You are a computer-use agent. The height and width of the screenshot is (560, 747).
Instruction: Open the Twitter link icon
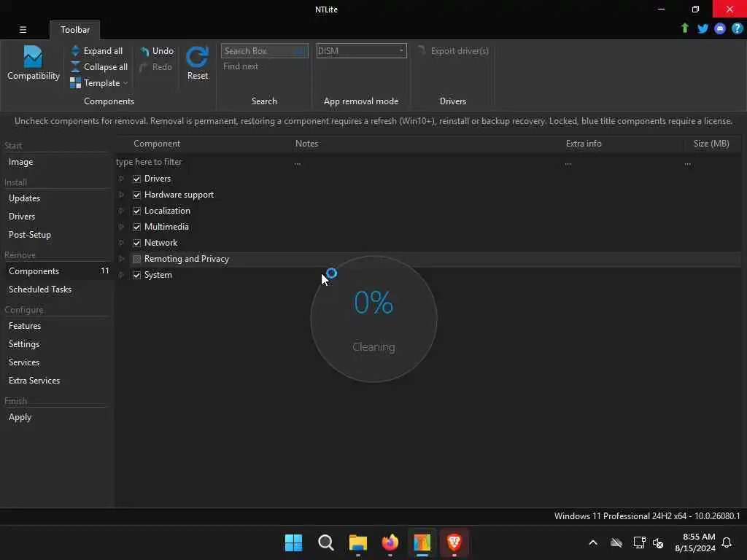(703, 28)
